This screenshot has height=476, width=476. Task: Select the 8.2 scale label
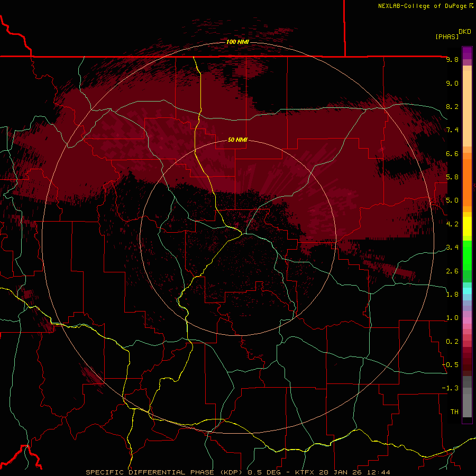(x=452, y=106)
